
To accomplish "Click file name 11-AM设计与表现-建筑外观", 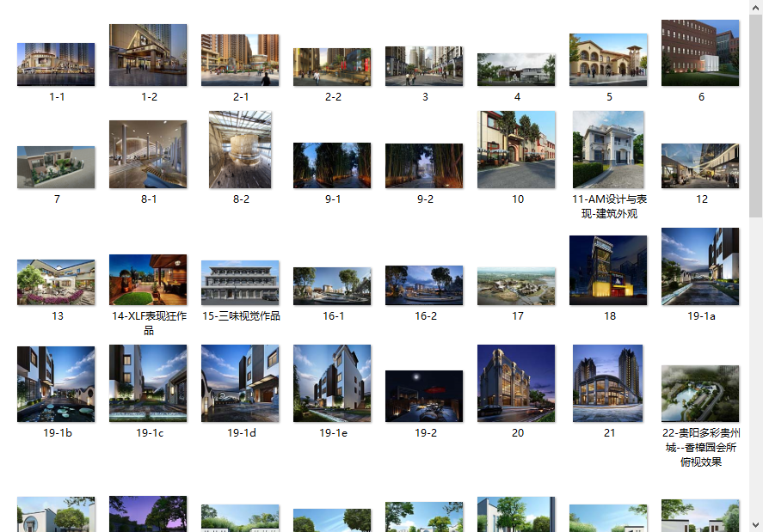I will 609,206.
